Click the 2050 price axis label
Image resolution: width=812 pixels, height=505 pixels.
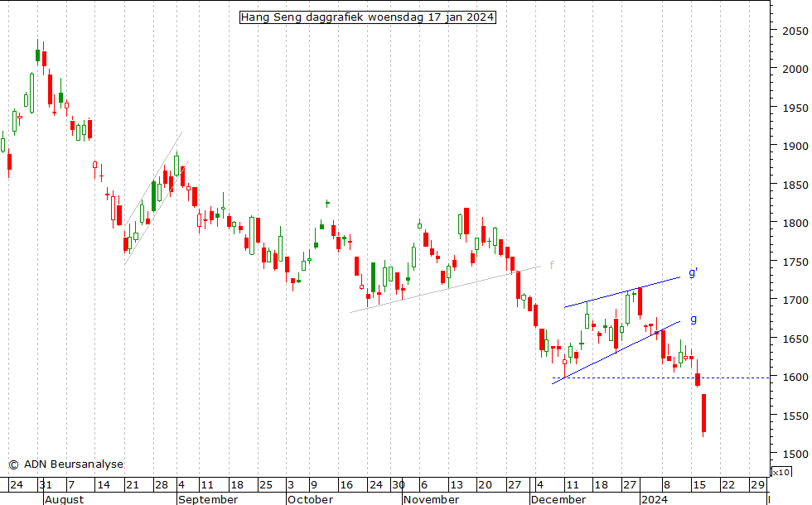click(x=795, y=31)
